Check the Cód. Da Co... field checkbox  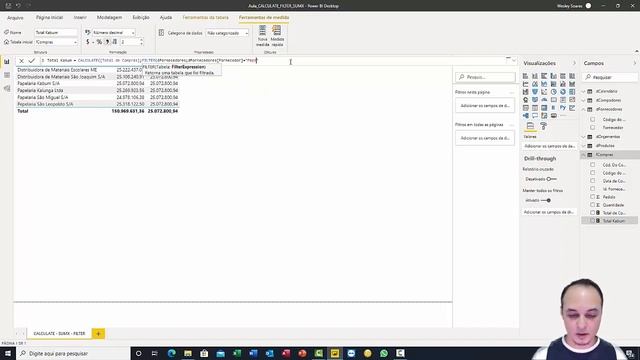pyautogui.click(x=593, y=164)
